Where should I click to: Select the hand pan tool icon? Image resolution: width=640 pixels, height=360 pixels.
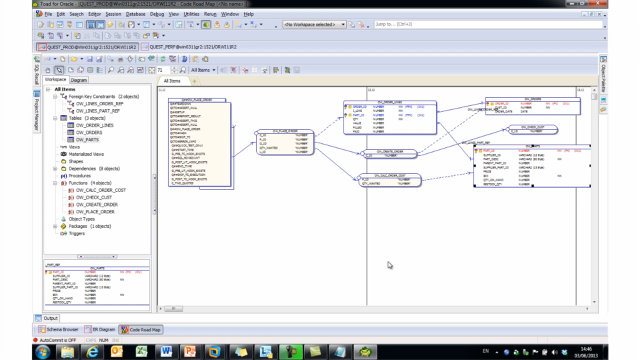48,70
